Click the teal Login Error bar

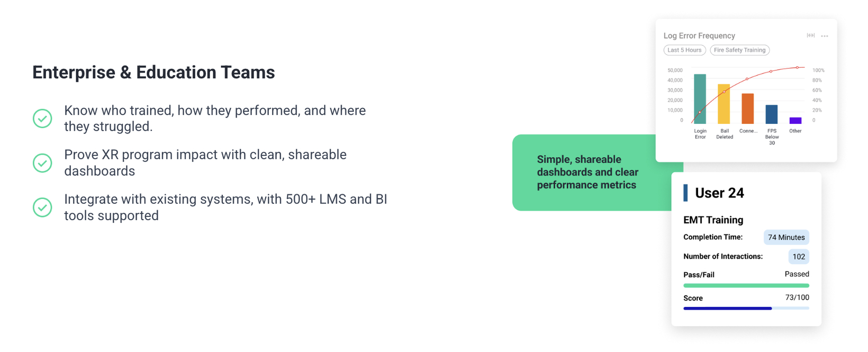pyautogui.click(x=700, y=99)
